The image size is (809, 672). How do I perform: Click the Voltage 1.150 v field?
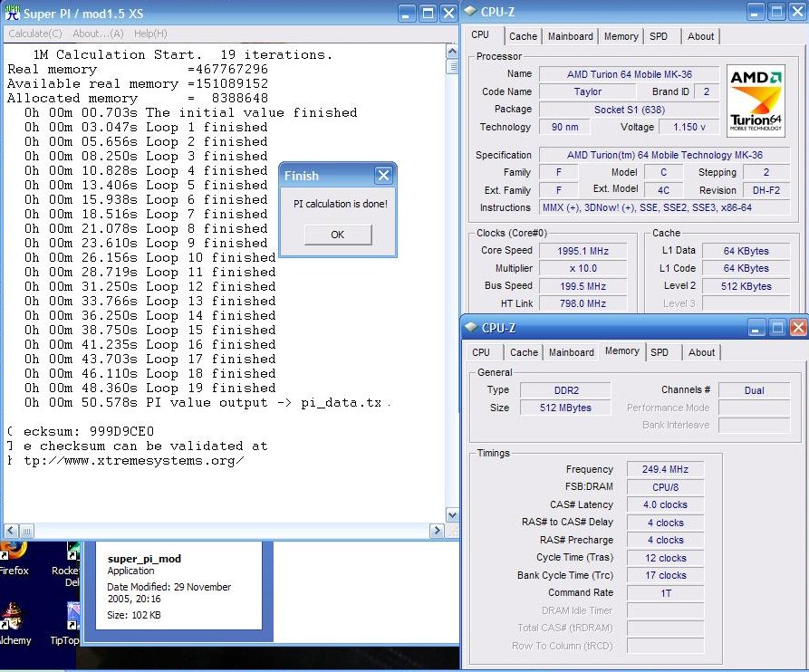tap(689, 127)
